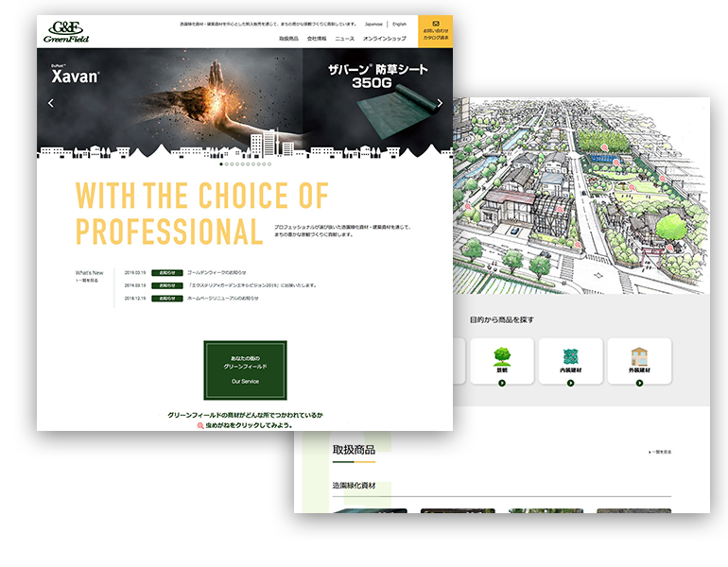The height and width of the screenshot is (567, 728).
Task: Open the 会社情報 menu item
Action: 317,39
